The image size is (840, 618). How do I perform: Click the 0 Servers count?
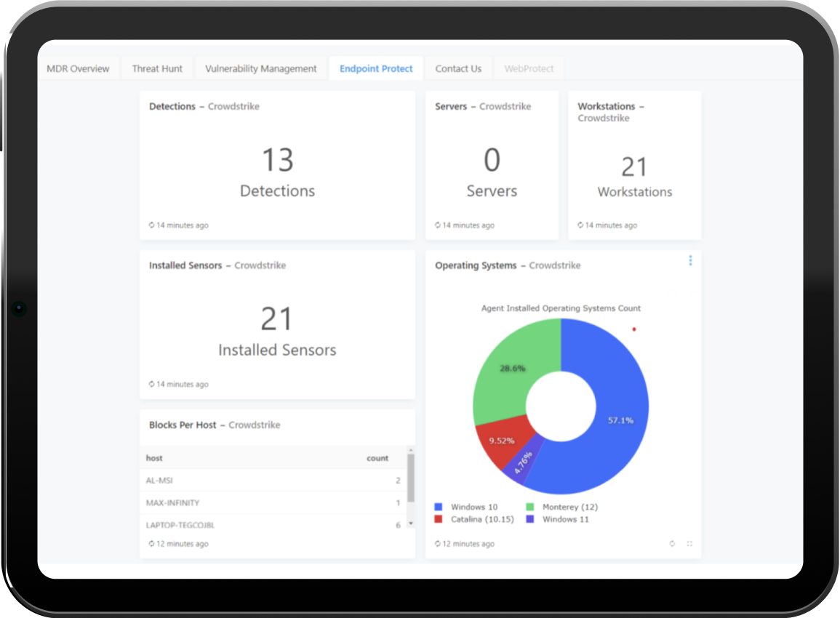[492, 159]
